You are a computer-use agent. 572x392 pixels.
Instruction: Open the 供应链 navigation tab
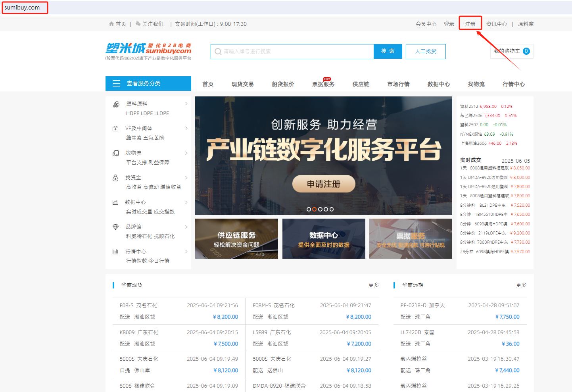point(361,84)
